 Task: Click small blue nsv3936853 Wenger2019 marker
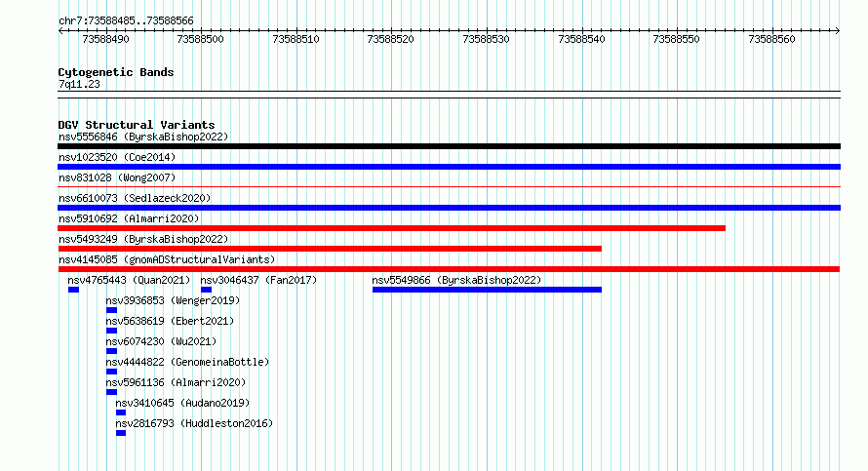[x=111, y=310]
